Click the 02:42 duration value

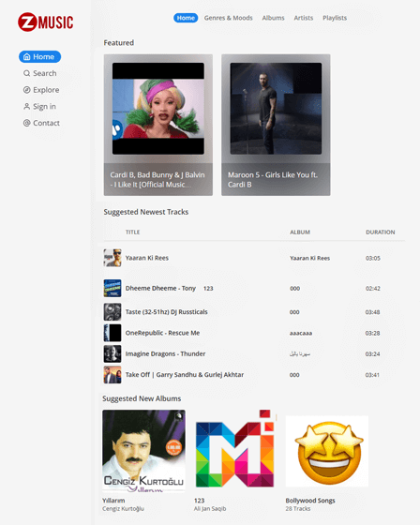pyautogui.click(x=373, y=289)
